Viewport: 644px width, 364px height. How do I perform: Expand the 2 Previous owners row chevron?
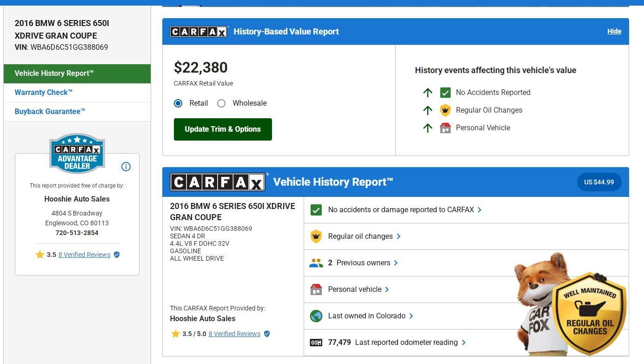(x=396, y=263)
